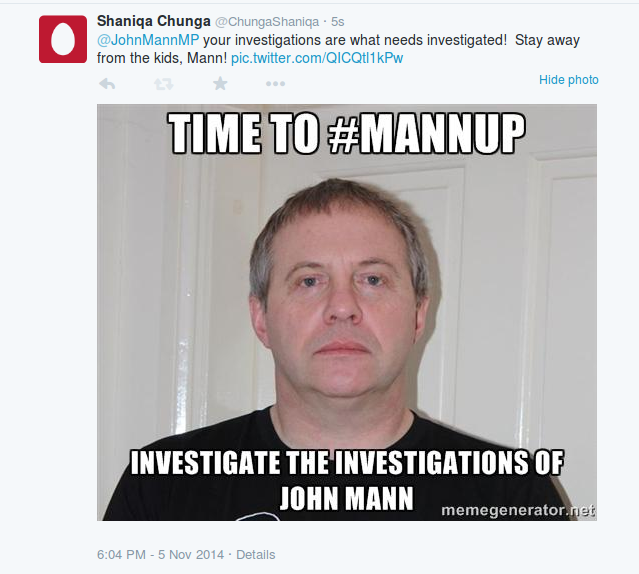Open more options via the ellipsis icon
Screen dimensions: 639x574
click(275, 84)
